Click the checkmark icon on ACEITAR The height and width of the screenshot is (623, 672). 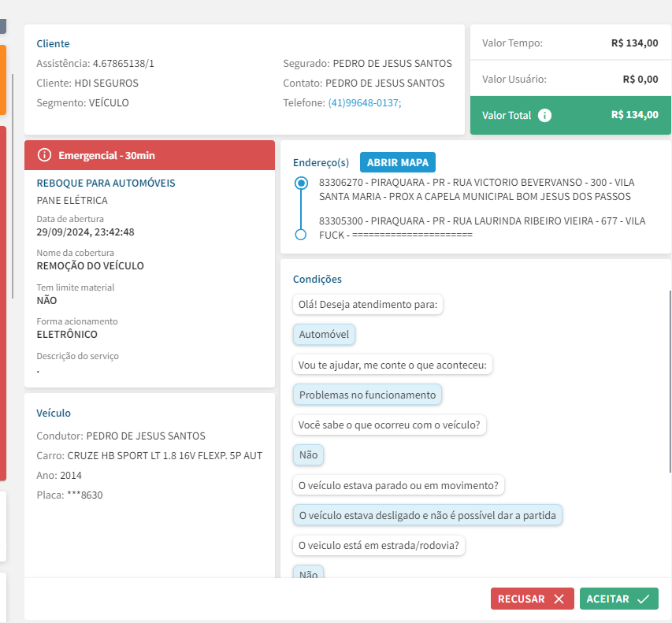pyautogui.click(x=644, y=599)
